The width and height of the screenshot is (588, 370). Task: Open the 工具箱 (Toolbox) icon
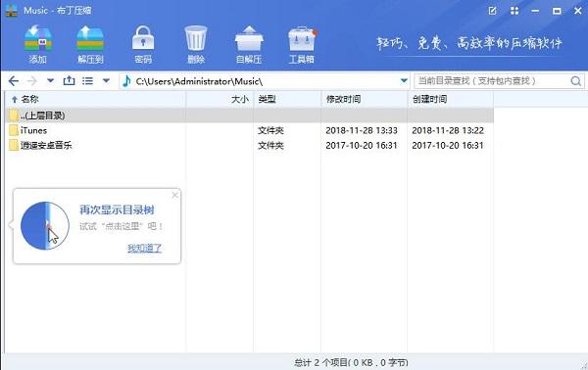point(302,44)
